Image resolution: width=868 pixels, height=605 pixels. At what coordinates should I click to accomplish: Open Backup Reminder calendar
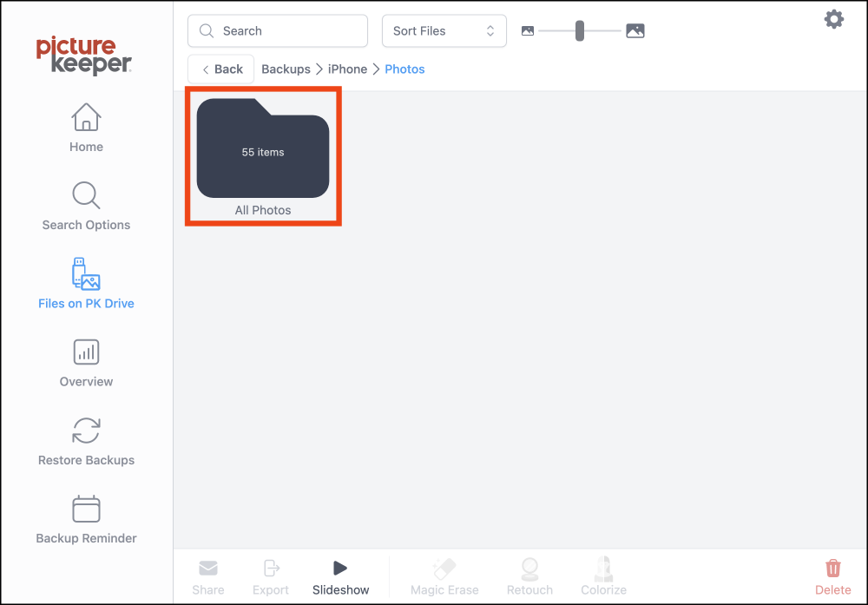point(86,520)
